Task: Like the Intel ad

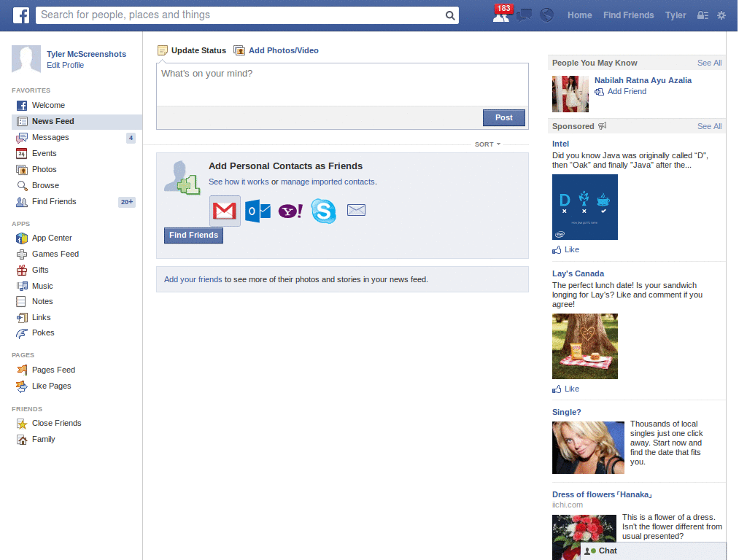Action: (566, 249)
